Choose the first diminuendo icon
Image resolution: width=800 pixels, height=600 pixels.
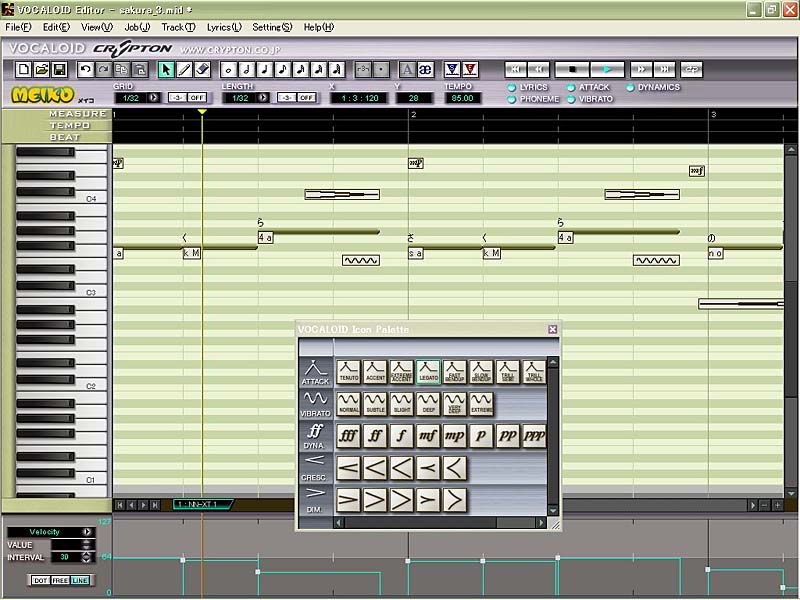click(x=349, y=500)
